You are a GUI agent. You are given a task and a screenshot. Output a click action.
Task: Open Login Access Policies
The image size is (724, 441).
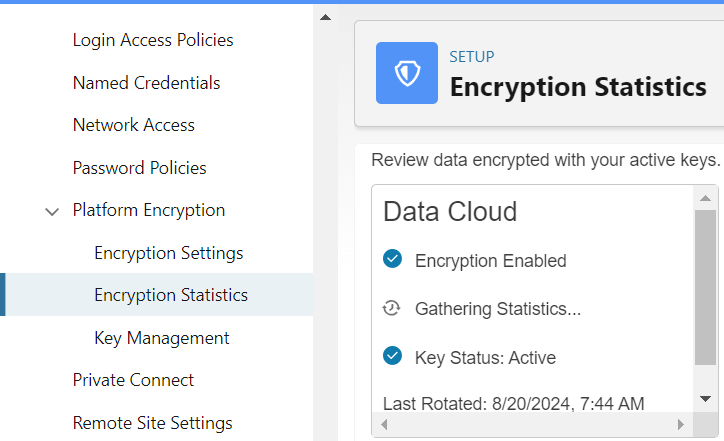(x=153, y=40)
